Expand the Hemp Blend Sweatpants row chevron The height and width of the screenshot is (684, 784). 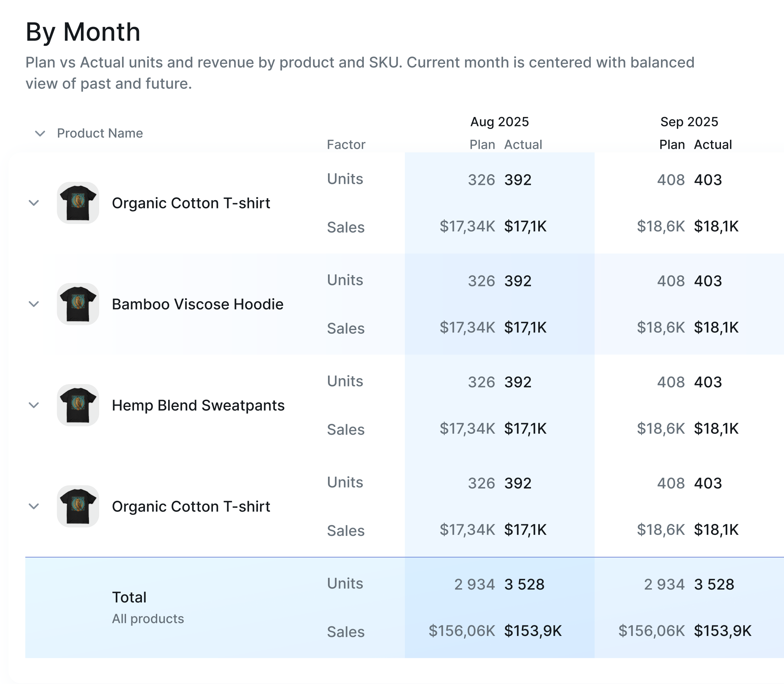click(34, 405)
